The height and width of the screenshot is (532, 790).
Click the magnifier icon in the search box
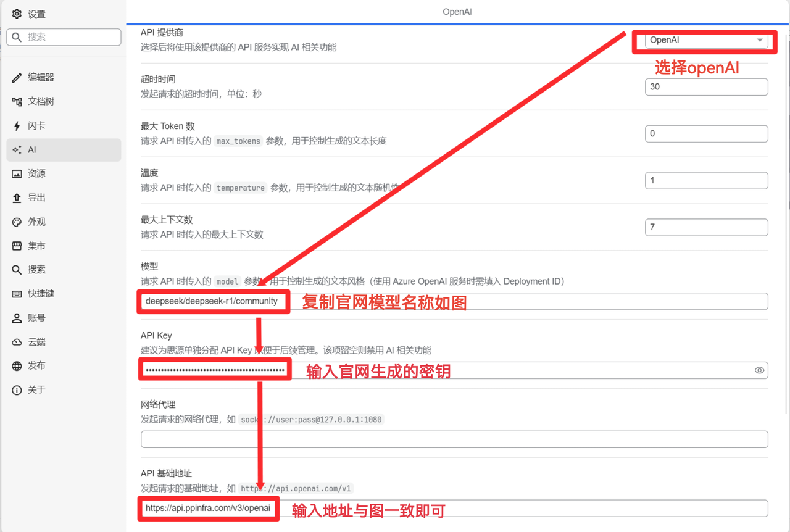click(x=17, y=37)
